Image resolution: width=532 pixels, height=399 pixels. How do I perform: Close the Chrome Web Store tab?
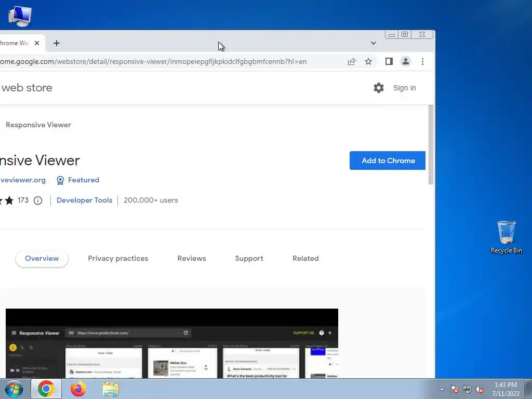coord(37,43)
